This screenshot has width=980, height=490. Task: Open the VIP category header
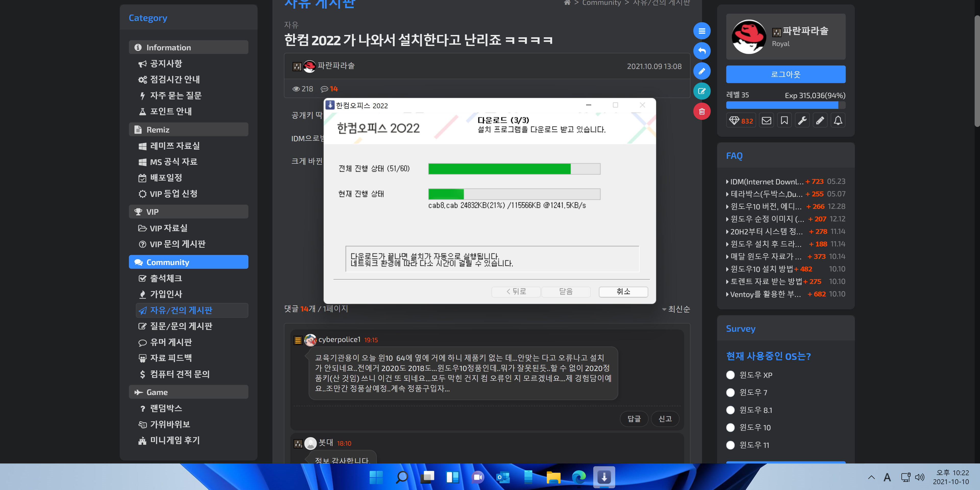click(188, 211)
